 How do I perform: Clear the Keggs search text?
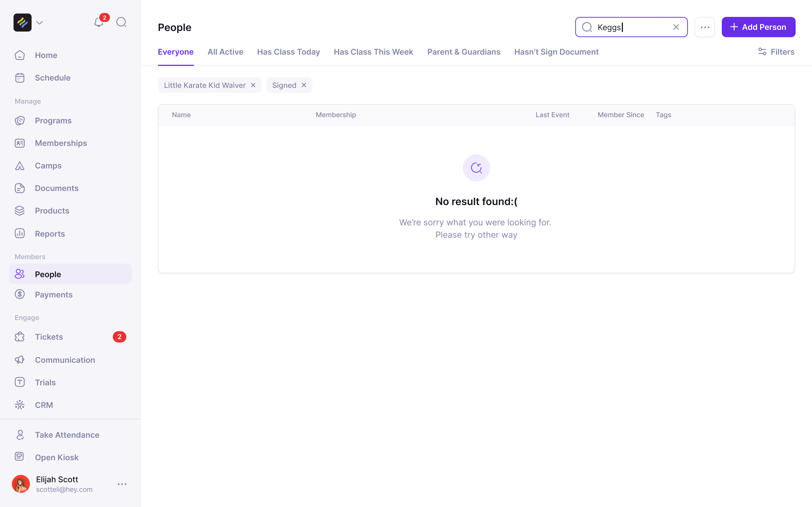(676, 27)
